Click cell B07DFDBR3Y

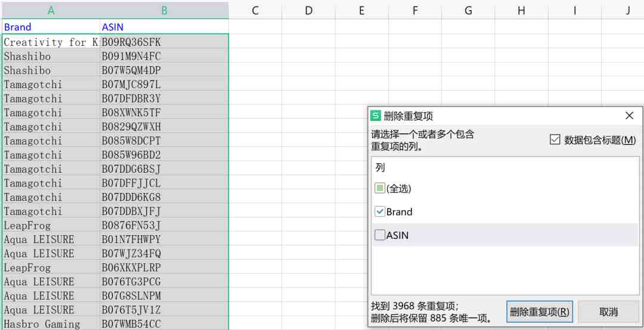165,98
